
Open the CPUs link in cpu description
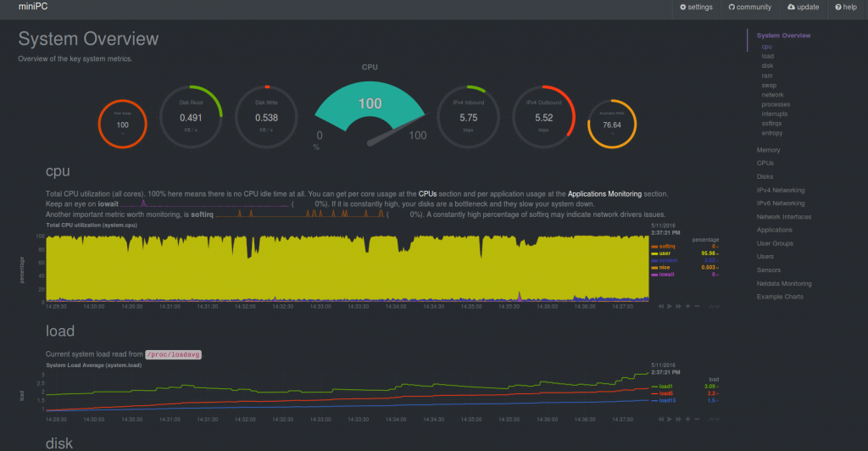[427, 193]
